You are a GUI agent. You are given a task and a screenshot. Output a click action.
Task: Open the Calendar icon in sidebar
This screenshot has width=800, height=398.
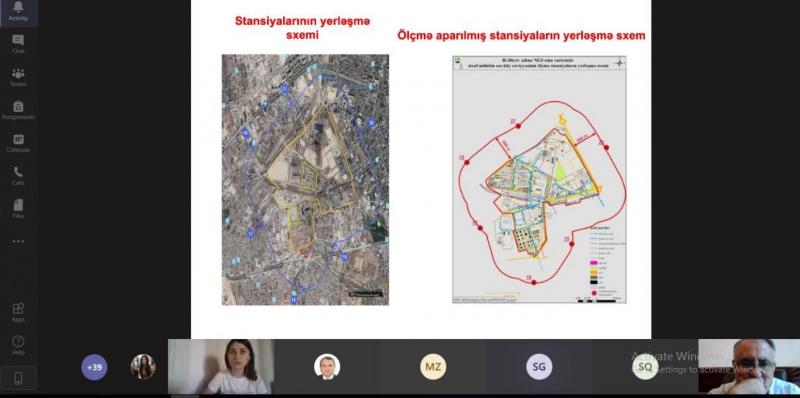coord(18,143)
